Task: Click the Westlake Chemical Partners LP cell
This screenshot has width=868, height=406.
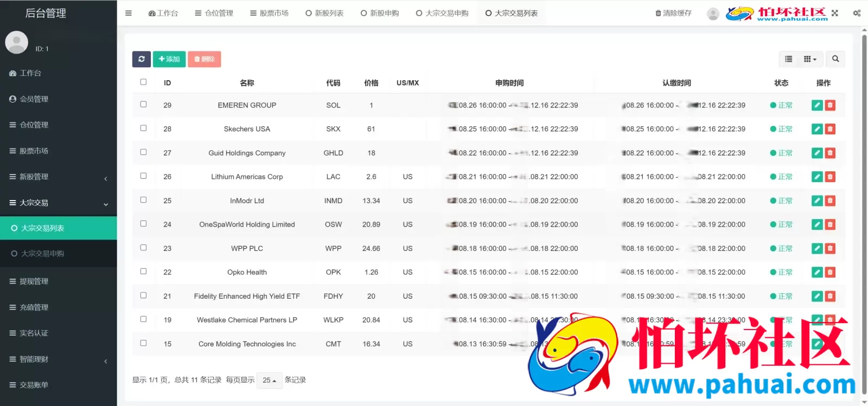Action: (x=247, y=320)
